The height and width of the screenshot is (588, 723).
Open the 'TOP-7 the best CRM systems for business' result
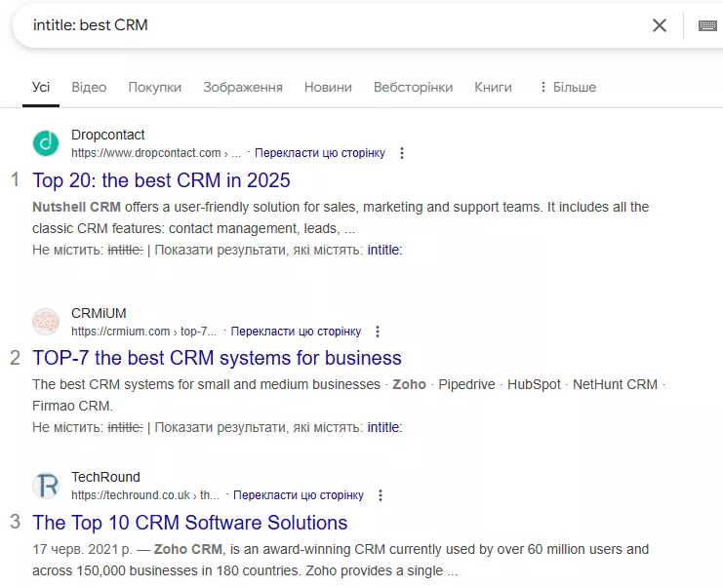[217, 358]
